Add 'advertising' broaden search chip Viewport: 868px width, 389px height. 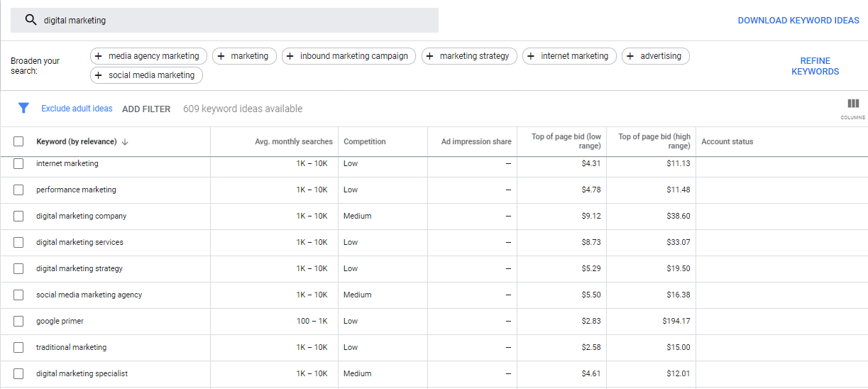(655, 56)
